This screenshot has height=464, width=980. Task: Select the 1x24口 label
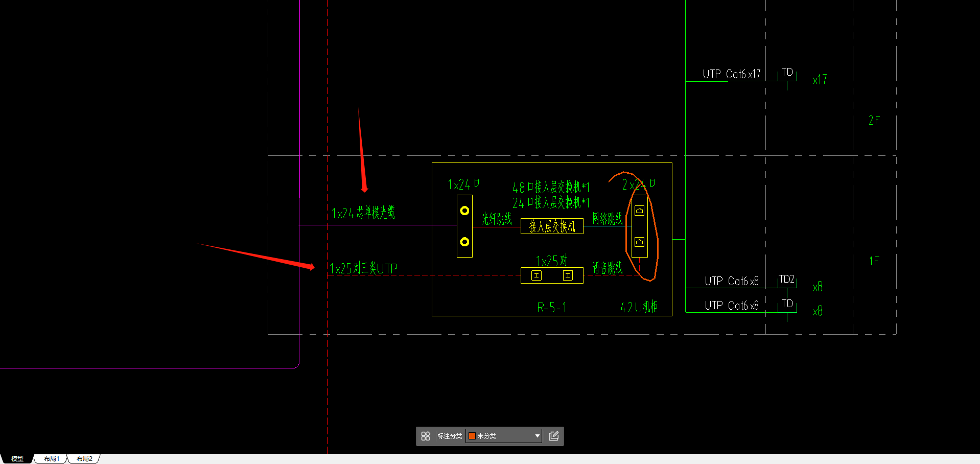point(463,184)
